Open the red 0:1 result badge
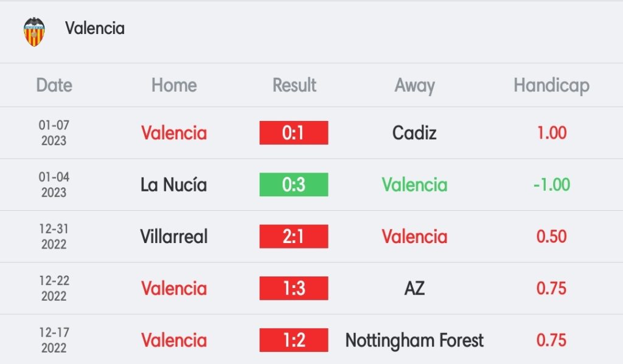 coord(294,132)
